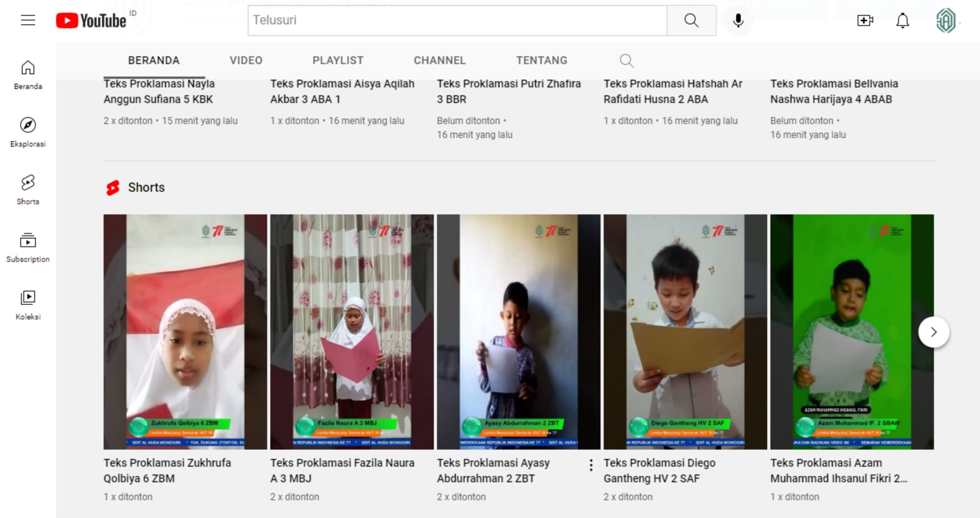980x518 pixels.
Task: Click the YouTube logo
Action: pos(91,21)
